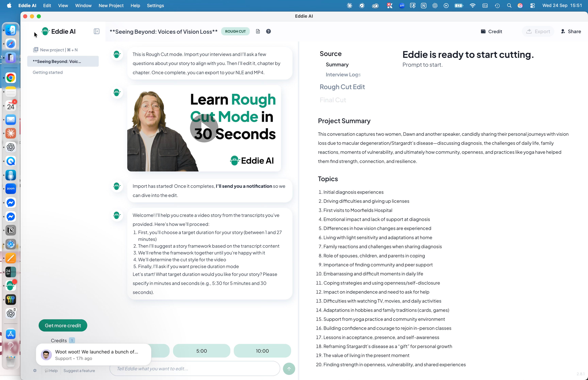Play the Rough Cut Mode tutorial video
588x380 pixels.
(204, 128)
